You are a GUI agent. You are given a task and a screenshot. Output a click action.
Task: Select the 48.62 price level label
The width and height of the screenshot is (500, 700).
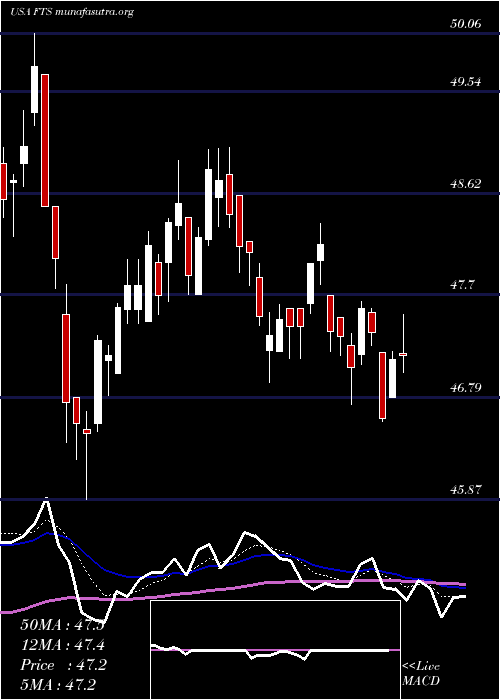click(466, 183)
